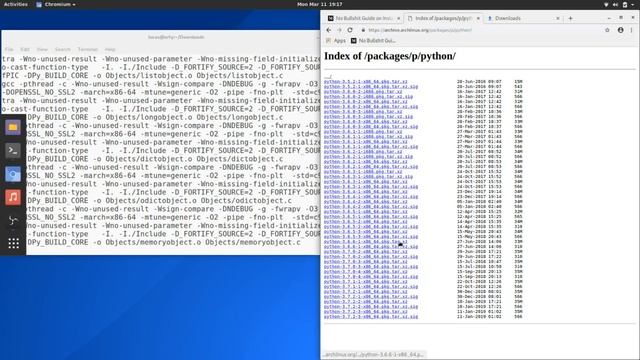Download python-3.6.0-2-x86_64.pkg.tar.xz
Screen dimensions: 640x360
366,102
